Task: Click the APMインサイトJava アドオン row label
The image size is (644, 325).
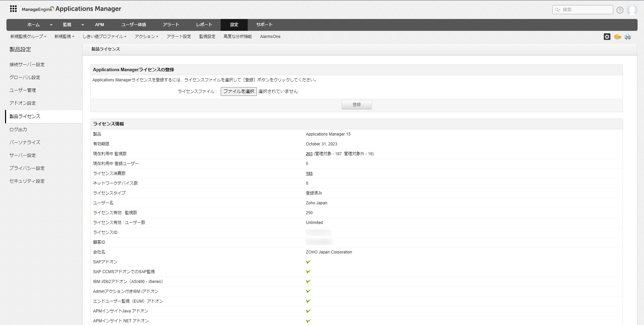Action: 120,311
